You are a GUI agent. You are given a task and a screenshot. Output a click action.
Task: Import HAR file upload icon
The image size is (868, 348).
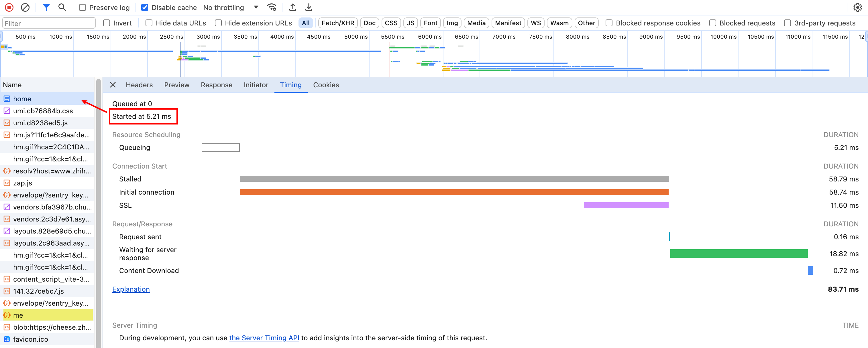[x=292, y=7]
